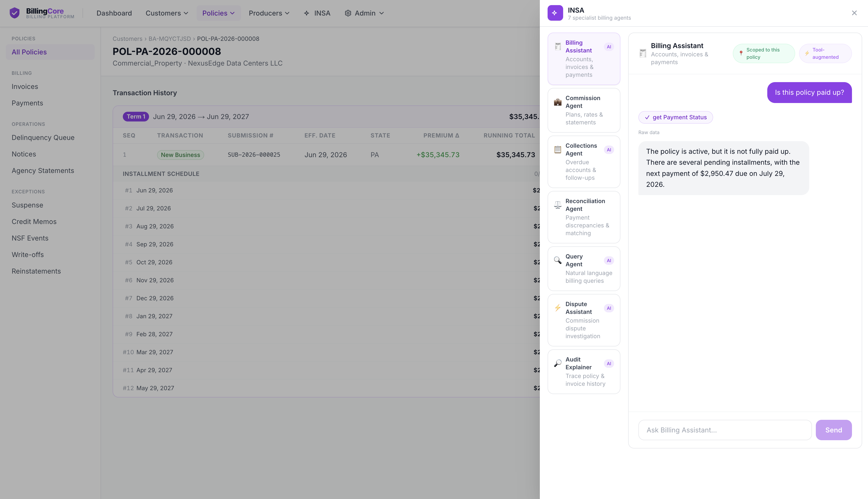Open the Dashboard menu item
The height and width of the screenshot is (499, 868).
(114, 13)
